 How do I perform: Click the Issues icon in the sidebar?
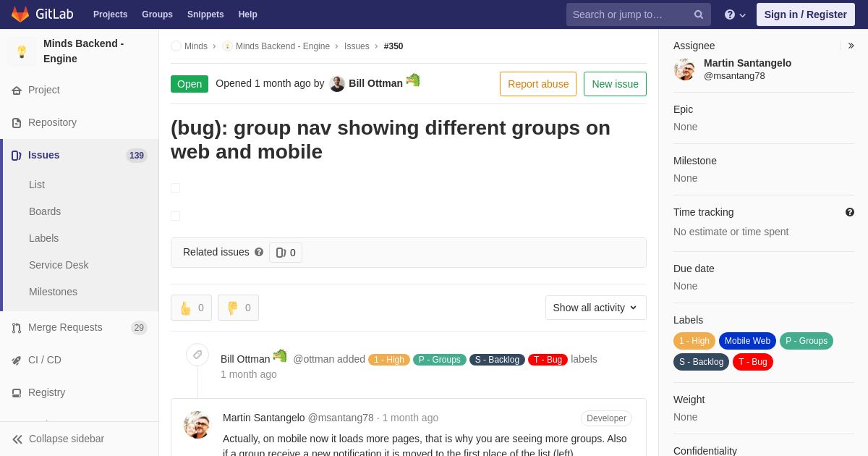(17, 156)
